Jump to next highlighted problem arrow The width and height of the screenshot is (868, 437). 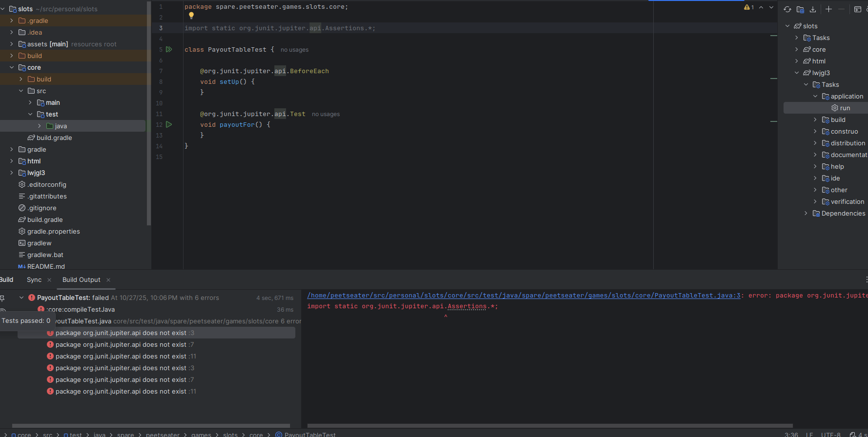771,7
